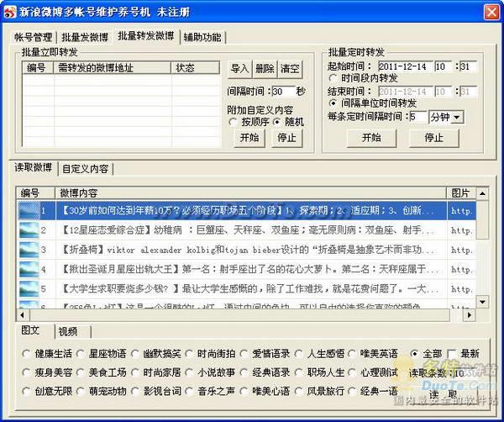504x422 pixels.
Task: Click 图片 column header
Action: [x=461, y=193]
